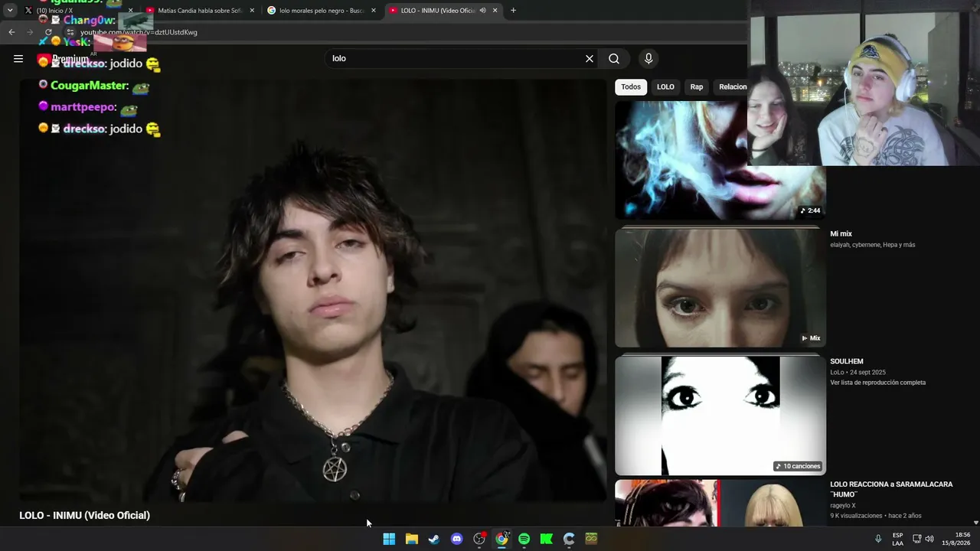Open the YouTube guide hamburger menu
The height and width of the screenshot is (551, 980).
pyautogui.click(x=18, y=58)
